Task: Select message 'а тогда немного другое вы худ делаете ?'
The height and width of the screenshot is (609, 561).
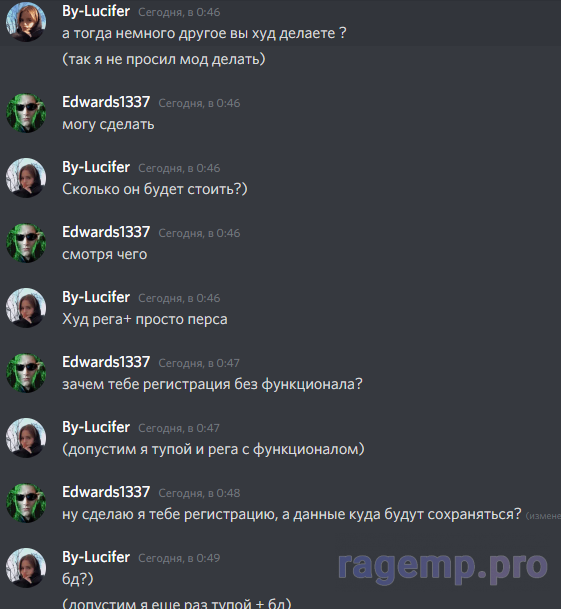Action: click(x=204, y=33)
